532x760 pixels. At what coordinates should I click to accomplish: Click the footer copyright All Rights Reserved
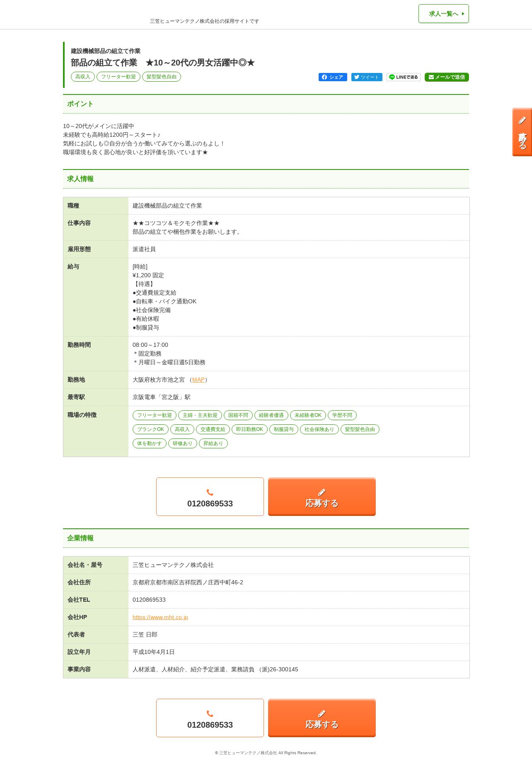[x=266, y=753]
